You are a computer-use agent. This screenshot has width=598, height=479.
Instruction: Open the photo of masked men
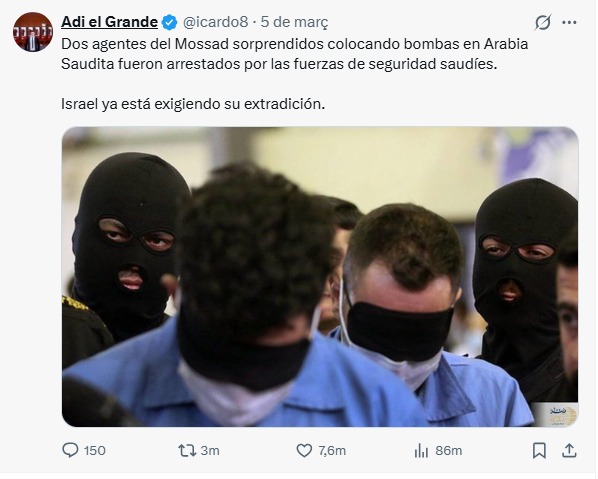pyautogui.click(x=320, y=277)
